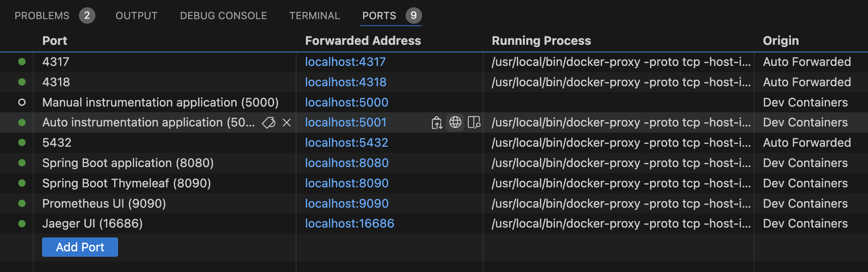Click running process text for port 5432
Image resolution: width=868 pixels, height=272 pixels.
point(621,143)
